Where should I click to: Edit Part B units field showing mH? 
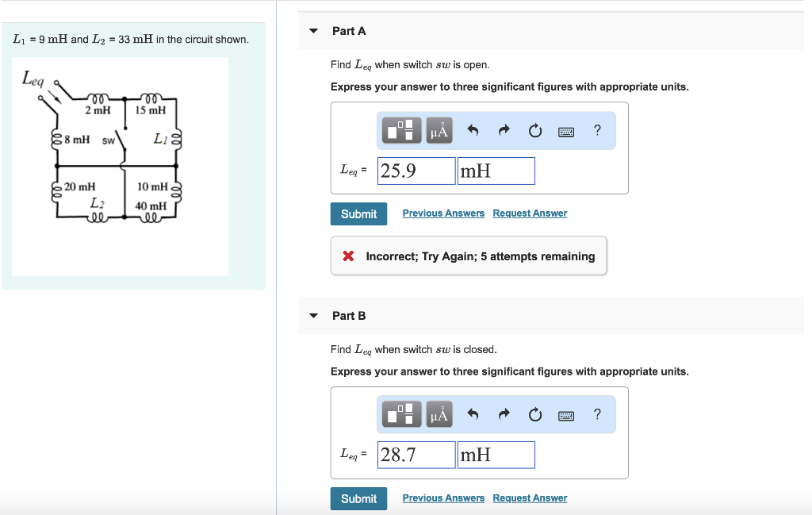(496, 455)
